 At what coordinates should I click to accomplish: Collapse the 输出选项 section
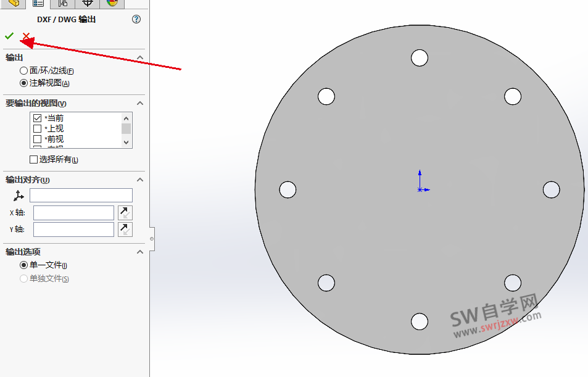pyautogui.click(x=140, y=252)
